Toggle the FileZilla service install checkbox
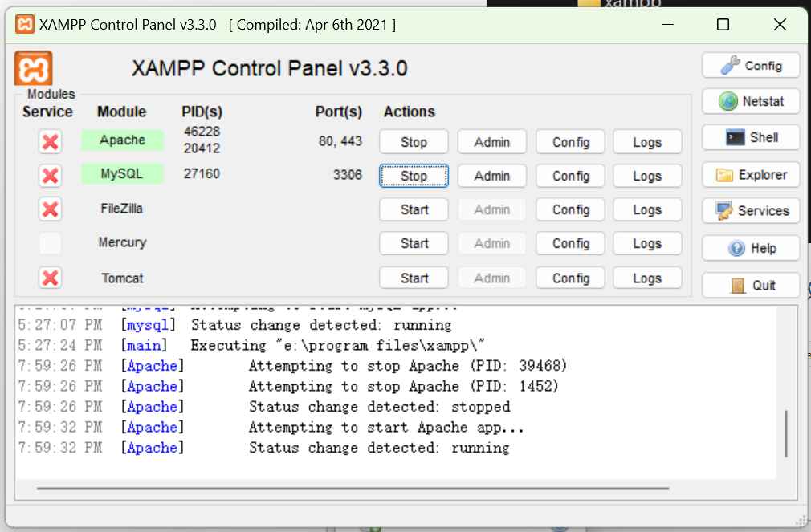The image size is (811, 532). (50, 209)
